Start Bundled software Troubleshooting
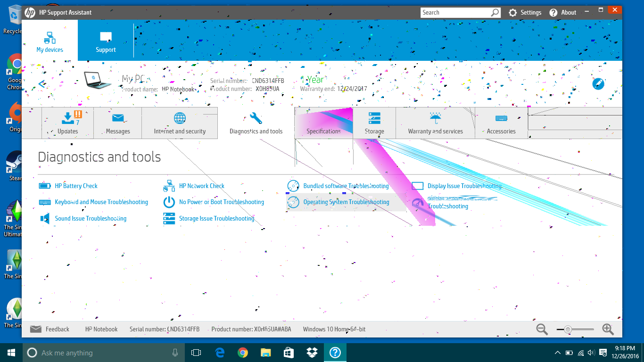The image size is (644, 362). click(x=346, y=186)
